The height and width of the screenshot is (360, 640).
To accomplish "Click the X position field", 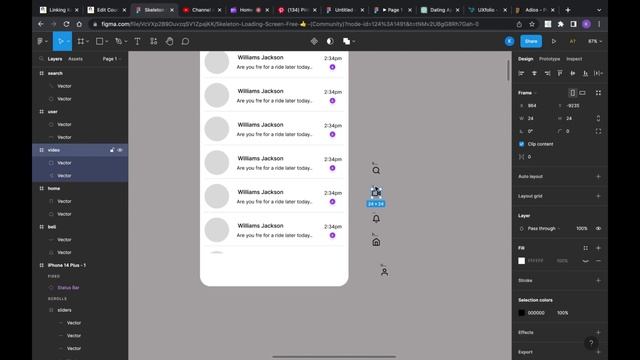I will tap(536, 106).
